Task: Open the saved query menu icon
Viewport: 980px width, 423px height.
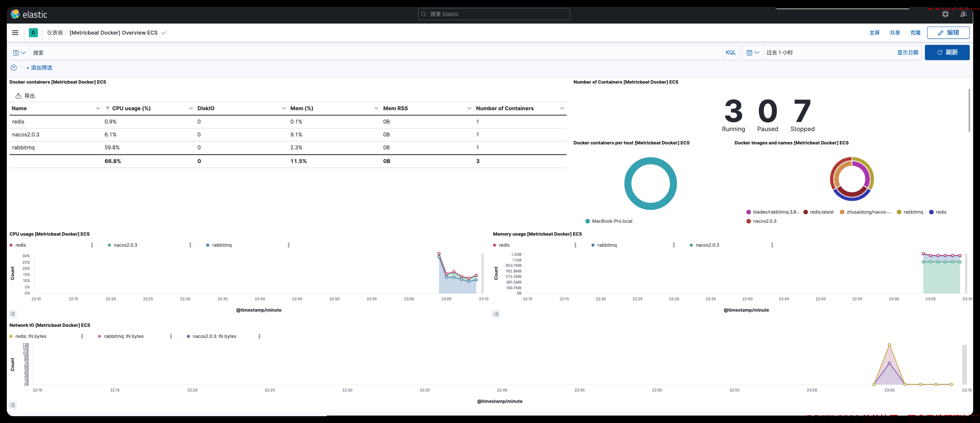Action: tap(19, 52)
